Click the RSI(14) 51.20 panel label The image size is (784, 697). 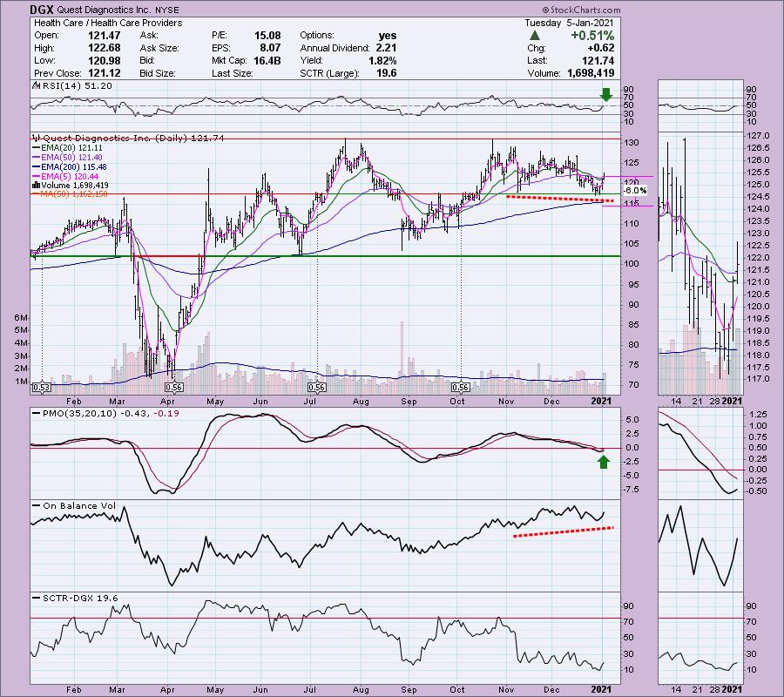(78, 85)
